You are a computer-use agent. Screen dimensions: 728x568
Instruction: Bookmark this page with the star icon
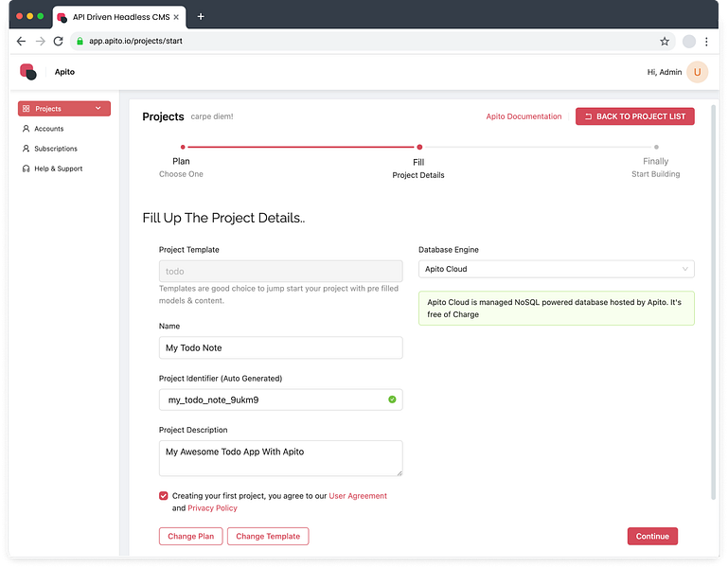665,42
